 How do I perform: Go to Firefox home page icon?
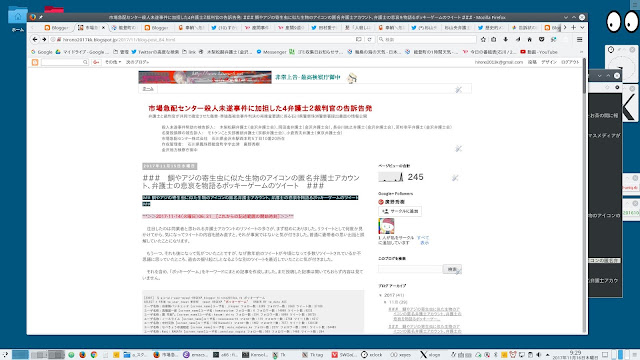(529, 40)
